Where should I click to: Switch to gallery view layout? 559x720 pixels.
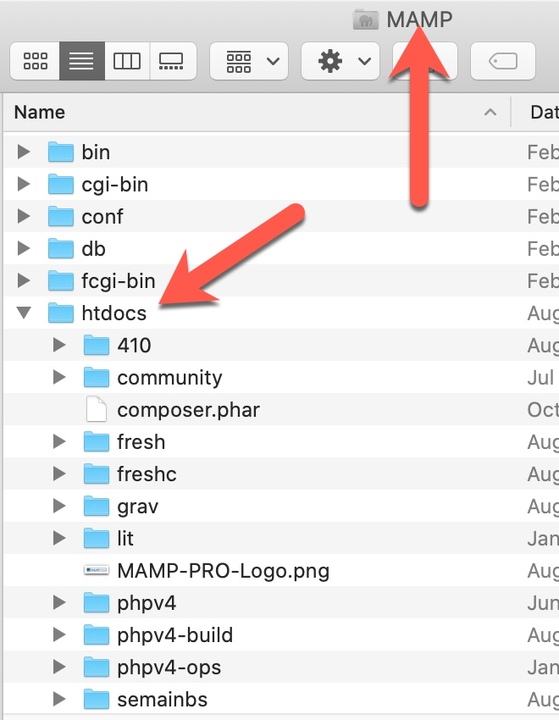[173, 61]
